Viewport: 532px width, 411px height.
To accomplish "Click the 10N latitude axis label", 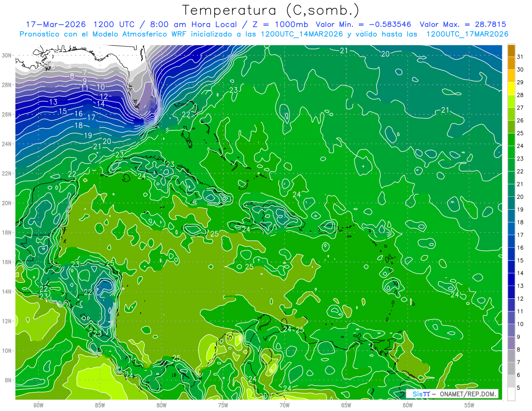I will pyautogui.click(x=8, y=350).
